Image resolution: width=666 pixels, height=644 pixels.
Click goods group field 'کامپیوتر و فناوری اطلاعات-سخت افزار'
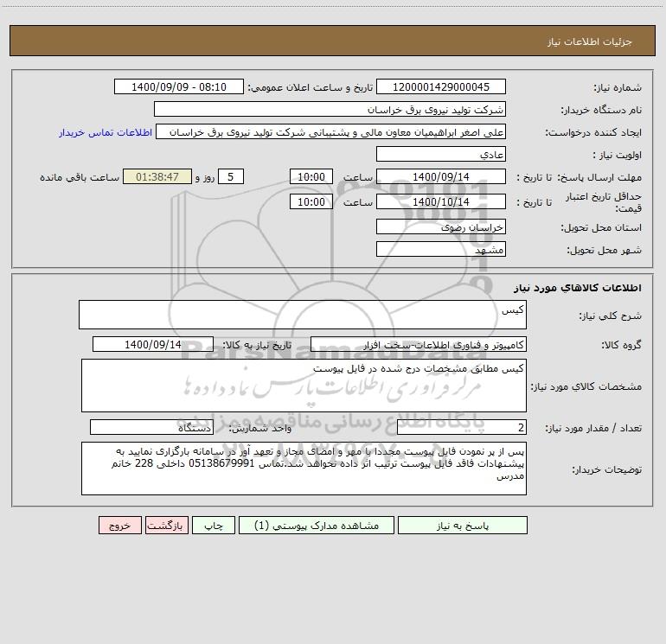(419, 344)
